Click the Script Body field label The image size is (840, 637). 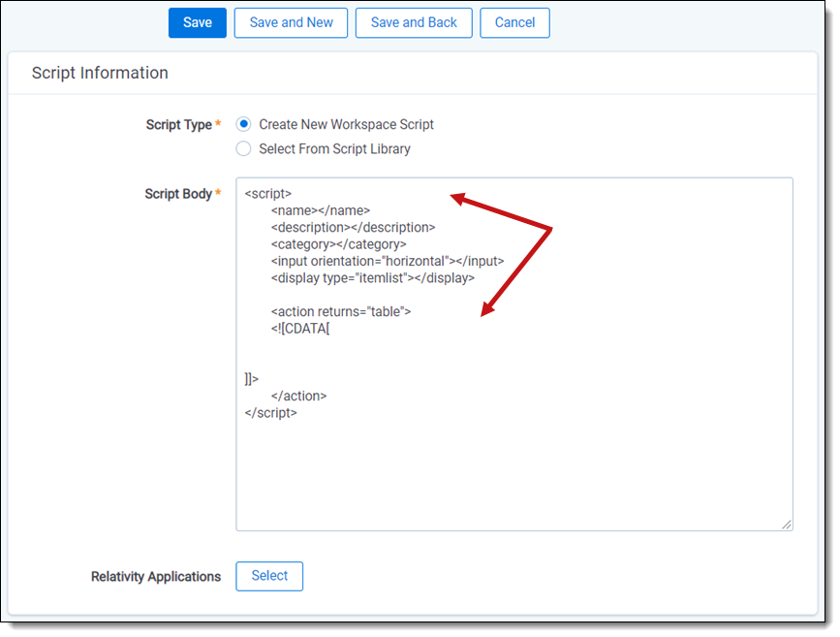pos(178,194)
